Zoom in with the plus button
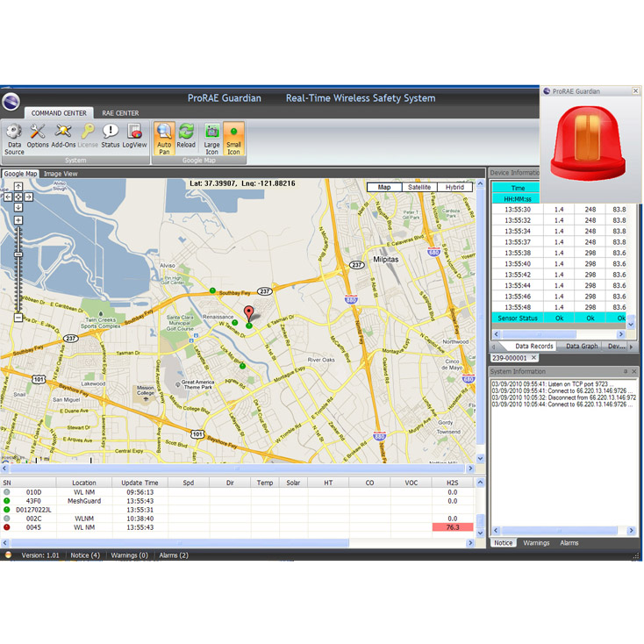This screenshot has height=644, width=644. point(18,220)
